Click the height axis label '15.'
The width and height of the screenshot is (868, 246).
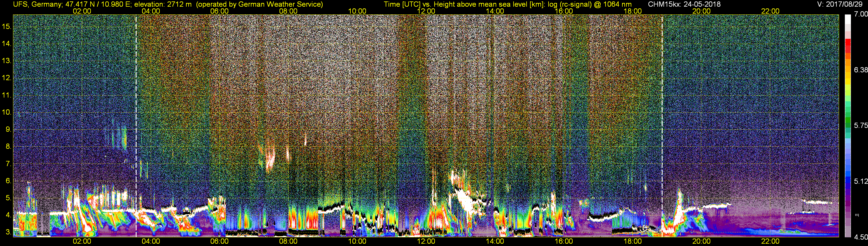click(x=7, y=26)
